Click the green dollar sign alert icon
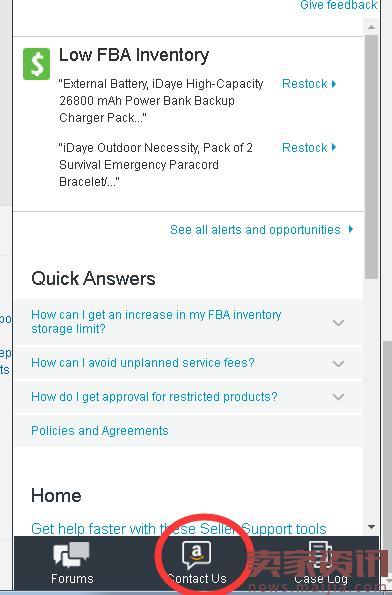Screen dimensions: 392x595 click(36, 64)
